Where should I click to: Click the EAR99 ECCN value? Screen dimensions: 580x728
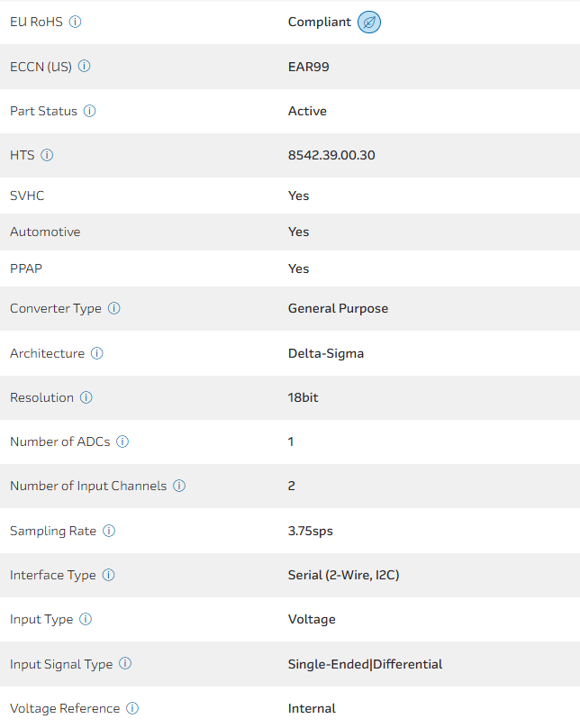(x=307, y=67)
